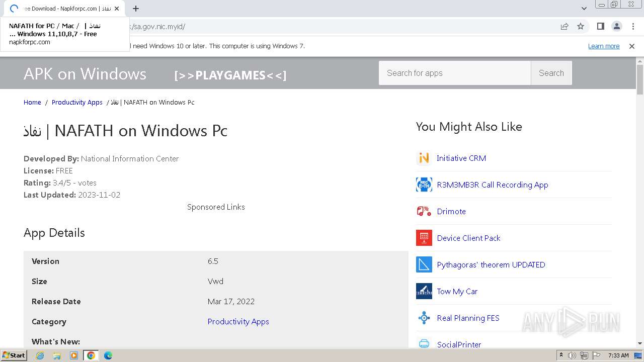Open the Pythagoras' theorem app icon
The height and width of the screenshot is (362, 644).
click(x=424, y=264)
